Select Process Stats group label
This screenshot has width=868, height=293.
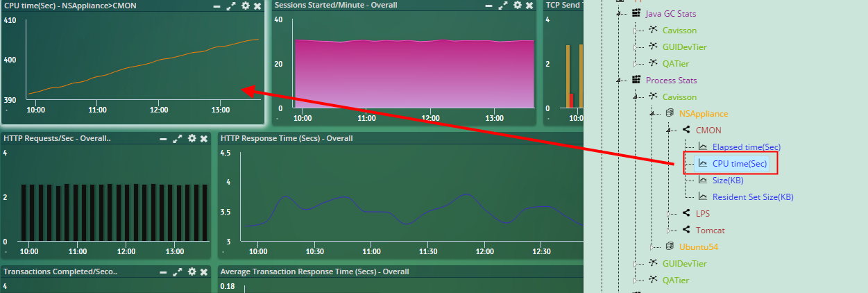click(671, 81)
